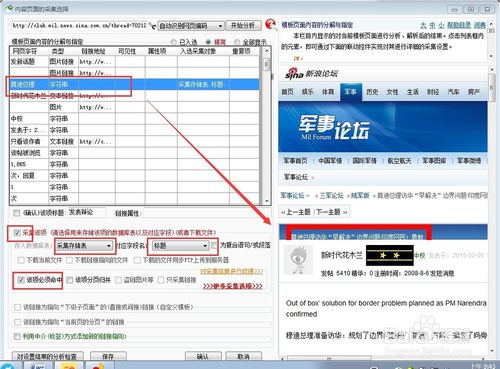
Task: Enable the 只采集链接 checkbox
Action: pyautogui.click(x=161, y=280)
